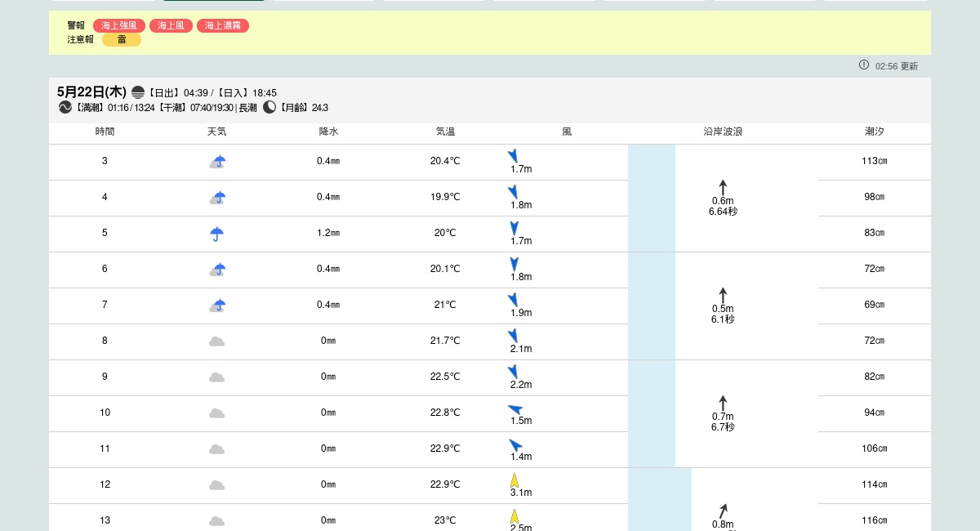Click the umbrella rain icon at 5時
This screenshot has height=531, width=980.
point(216,234)
